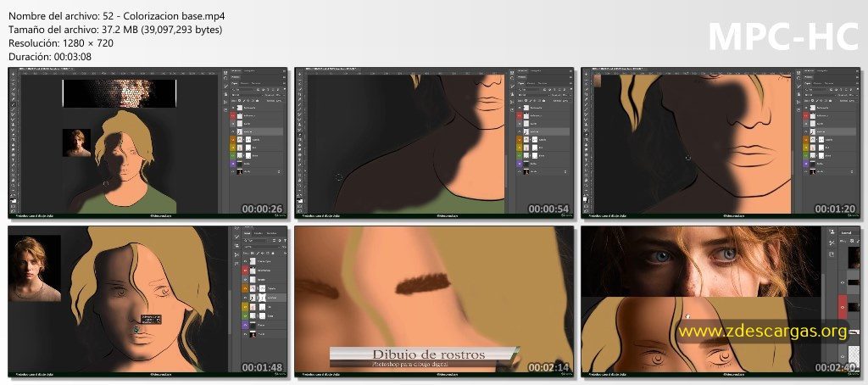The width and height of the screenshot is (868, 385).
Task: Select the frame thumbnail stamped 00:01:20
Action: point(721,143)
